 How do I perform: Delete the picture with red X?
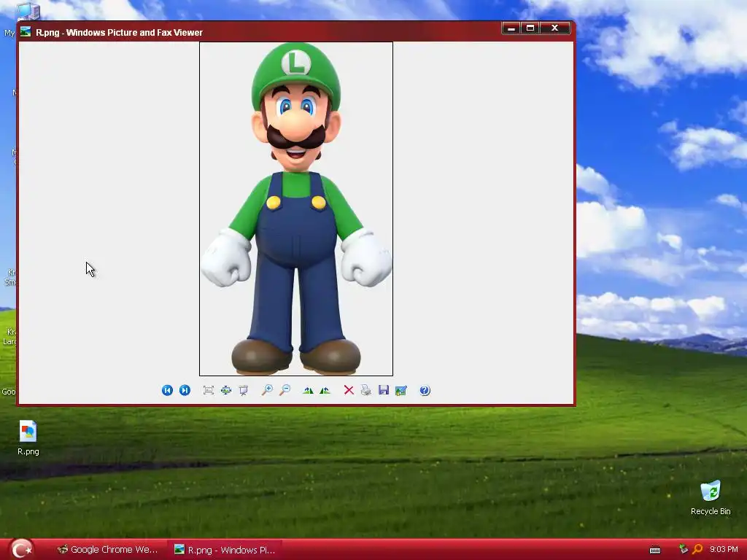[x=349, y=391]
